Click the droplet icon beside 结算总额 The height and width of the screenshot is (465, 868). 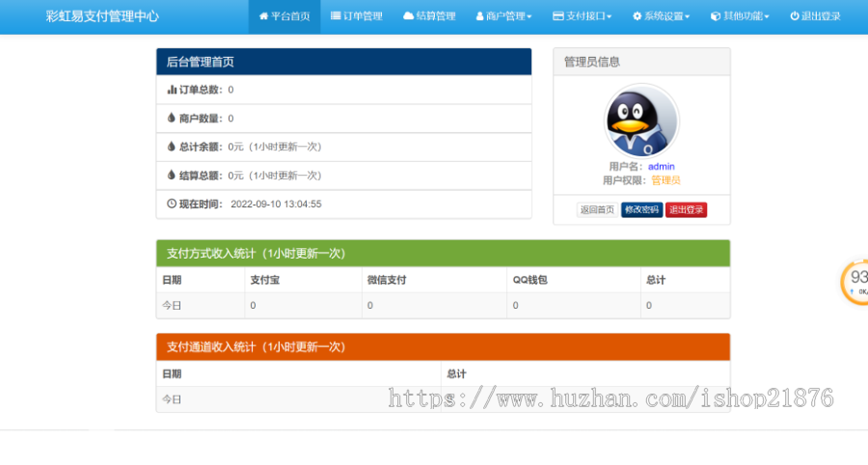click(171, 175)
